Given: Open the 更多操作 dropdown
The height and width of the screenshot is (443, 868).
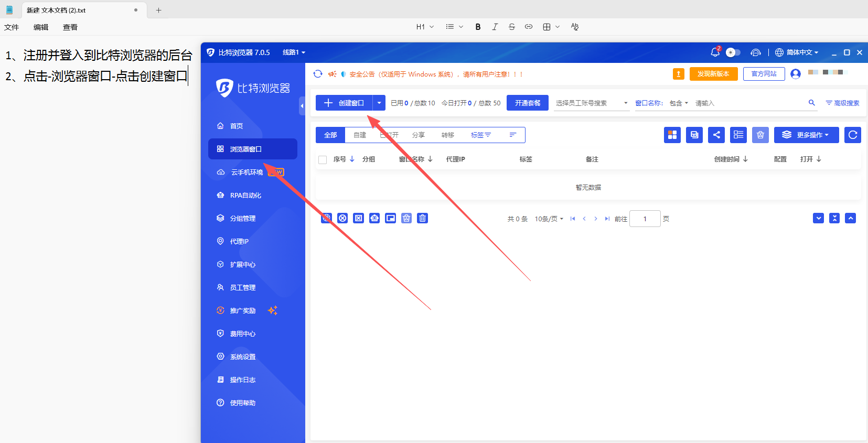Looking at the screenshot, I should (x=807, y=135).
